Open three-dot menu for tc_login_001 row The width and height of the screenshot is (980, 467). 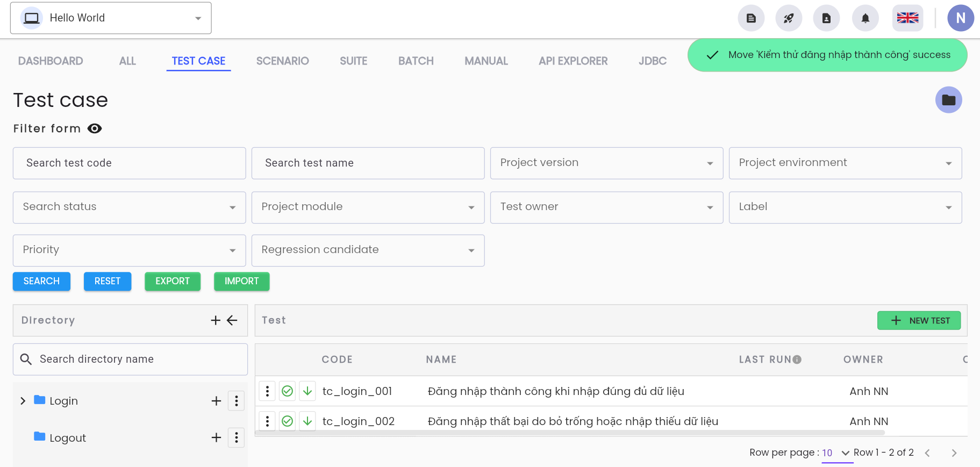point(267,391)
